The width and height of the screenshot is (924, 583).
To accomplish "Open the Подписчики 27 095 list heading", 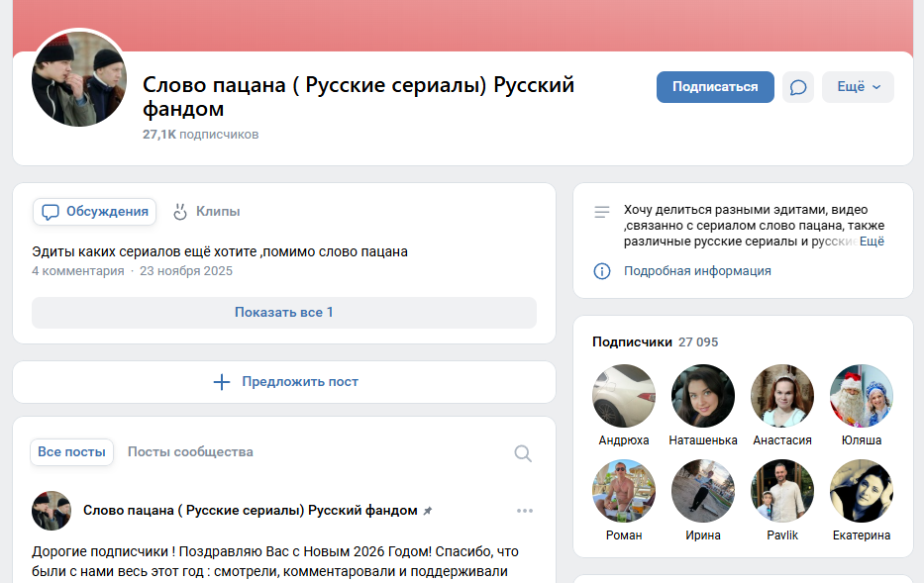I will 655,342.
